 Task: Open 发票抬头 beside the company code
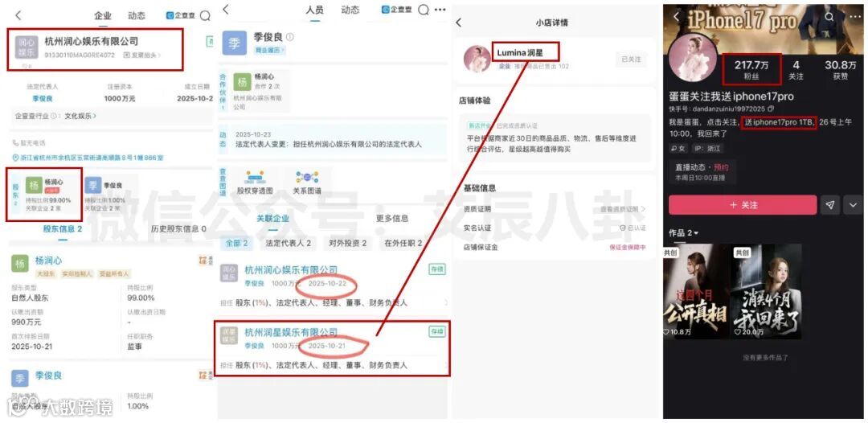(143, 55)
